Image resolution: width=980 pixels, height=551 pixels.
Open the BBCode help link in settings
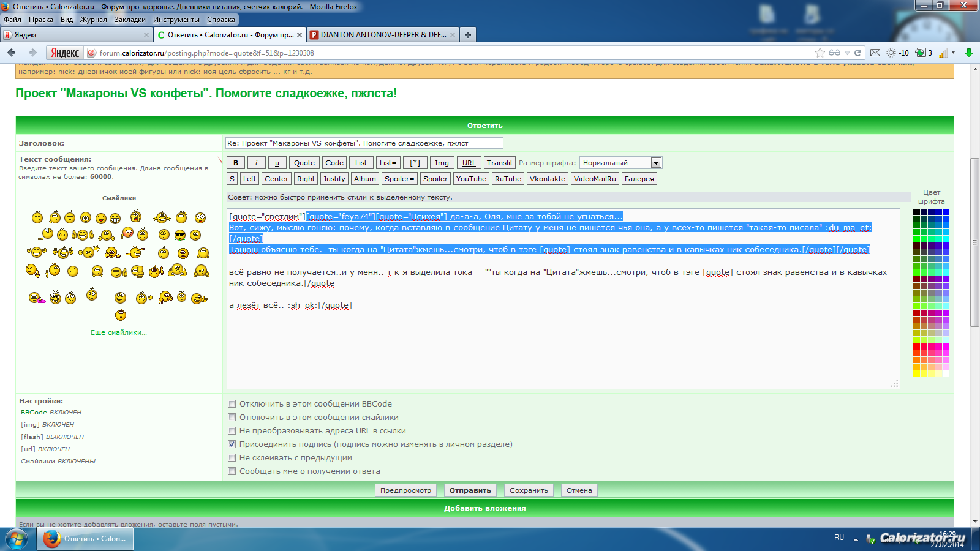[x=34, y=412]
